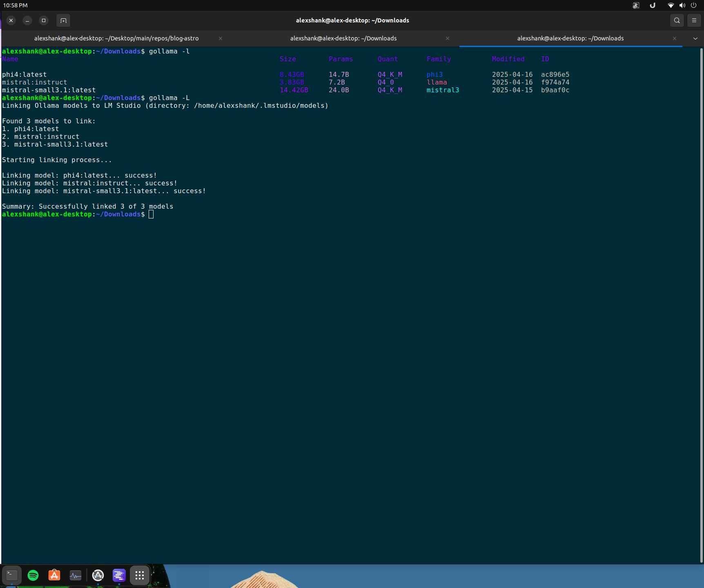Click the volume icon in the top bar
The image size is (704, 588).
coord(682,5)
